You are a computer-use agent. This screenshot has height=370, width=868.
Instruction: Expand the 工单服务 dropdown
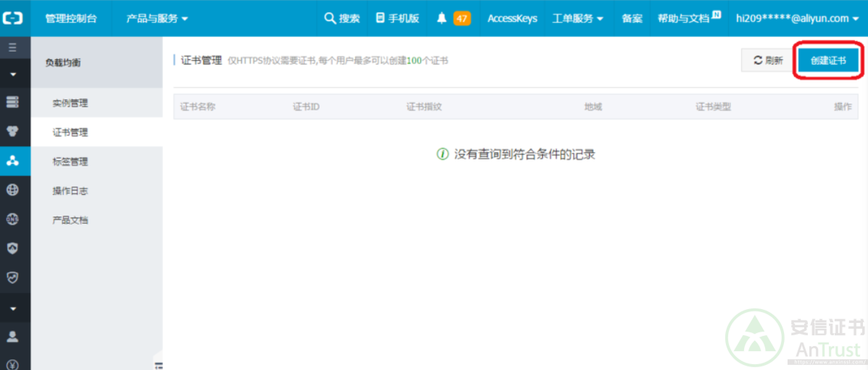click(x=577, y=18)
